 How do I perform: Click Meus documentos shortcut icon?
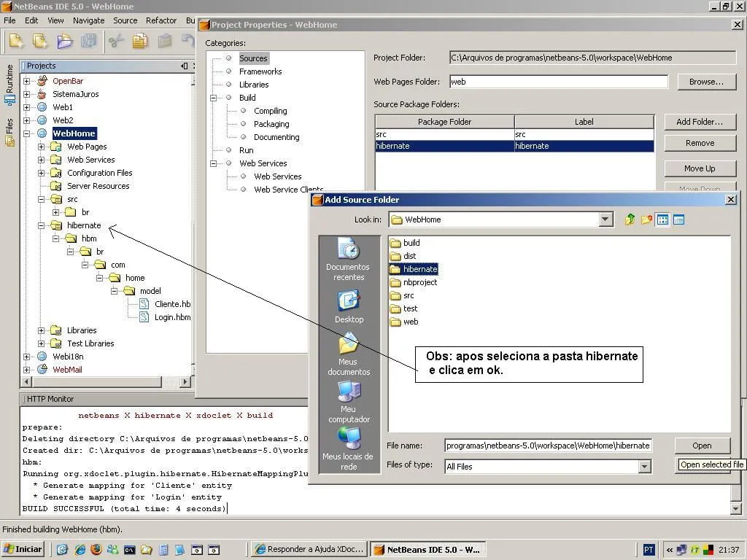[x=349, y=355]
